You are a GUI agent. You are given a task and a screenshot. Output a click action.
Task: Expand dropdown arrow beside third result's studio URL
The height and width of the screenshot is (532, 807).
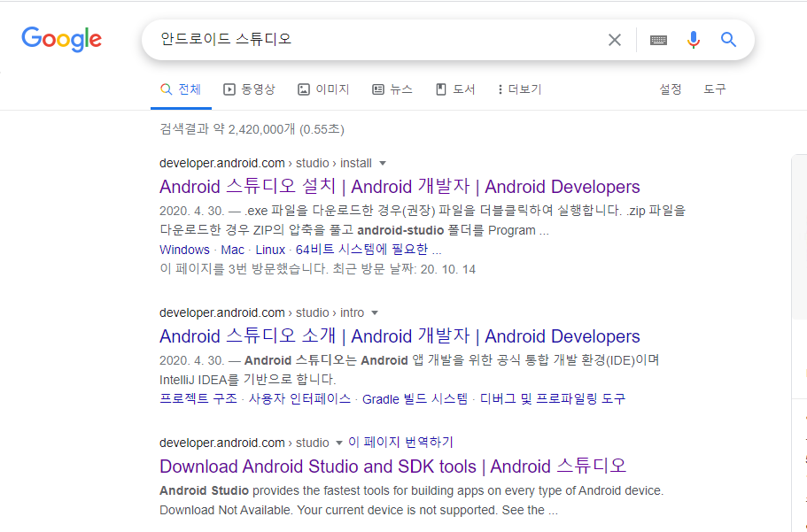coord(338,443)
